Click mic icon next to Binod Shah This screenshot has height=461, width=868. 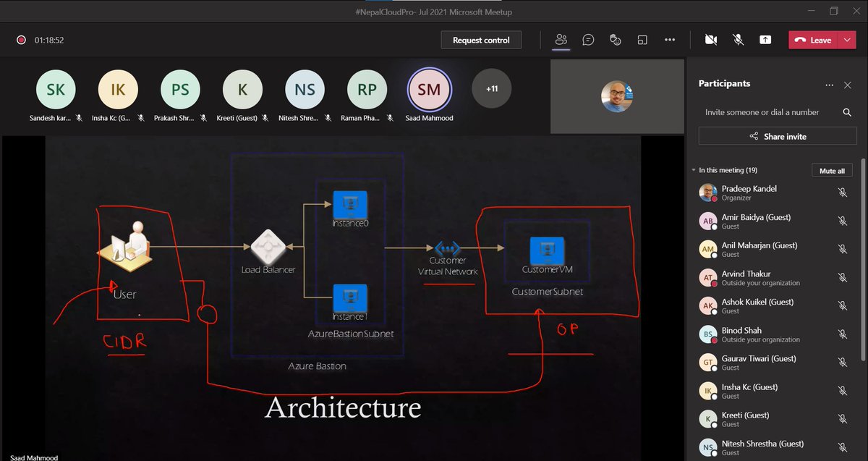[x=843, y=334]
